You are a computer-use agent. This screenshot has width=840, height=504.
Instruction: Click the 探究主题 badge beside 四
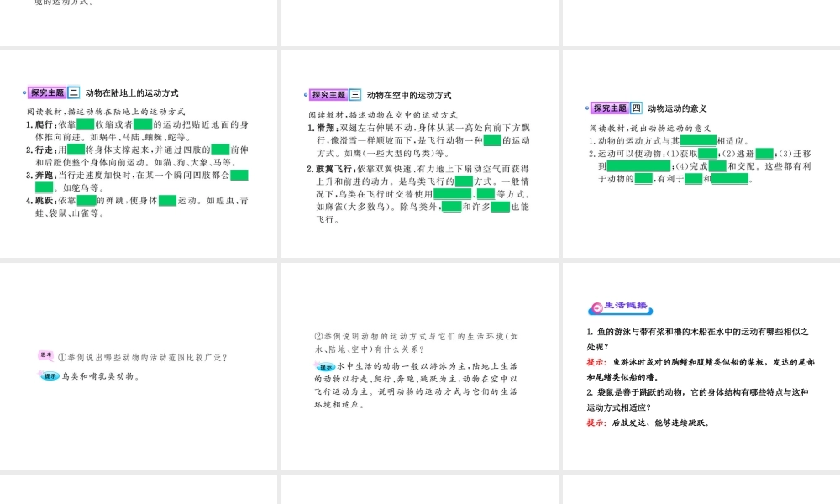tap(610, 108)
